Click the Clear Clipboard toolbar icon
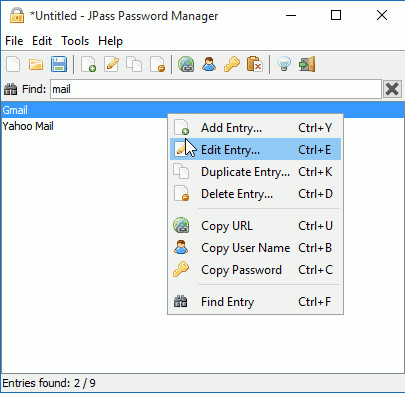Image resolution: width=405 pixels, height=393 pixels. pos(255,64)
